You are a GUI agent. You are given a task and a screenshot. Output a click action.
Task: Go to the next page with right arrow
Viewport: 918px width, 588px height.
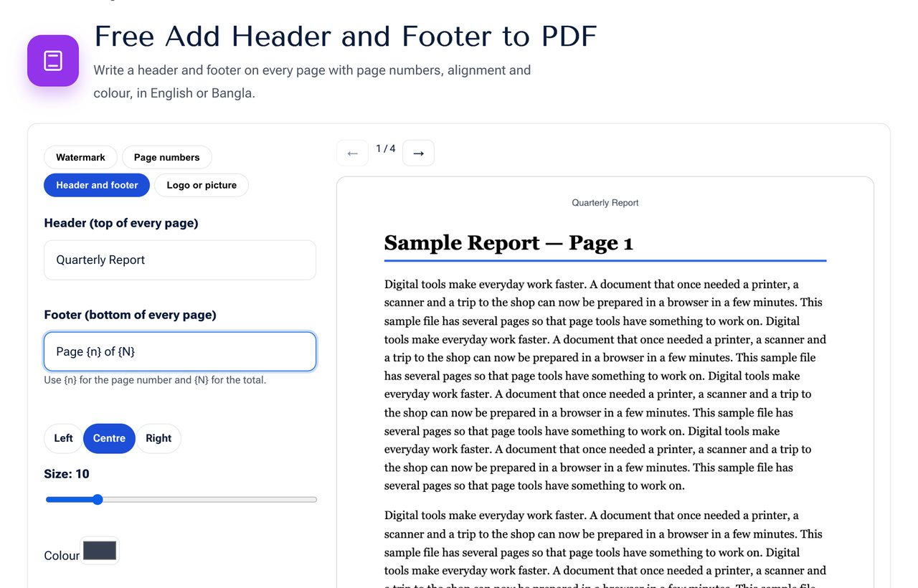418,153
